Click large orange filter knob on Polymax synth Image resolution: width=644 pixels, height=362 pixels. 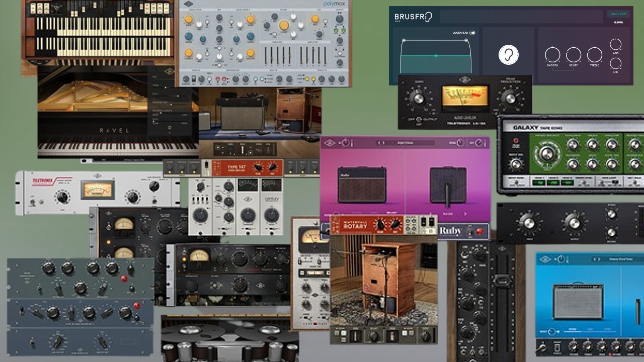284,25
